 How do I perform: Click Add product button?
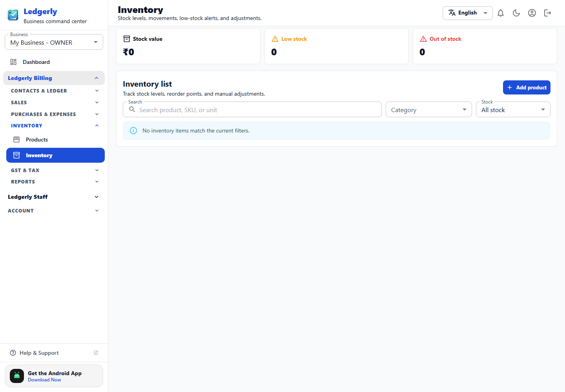[527, 87]
